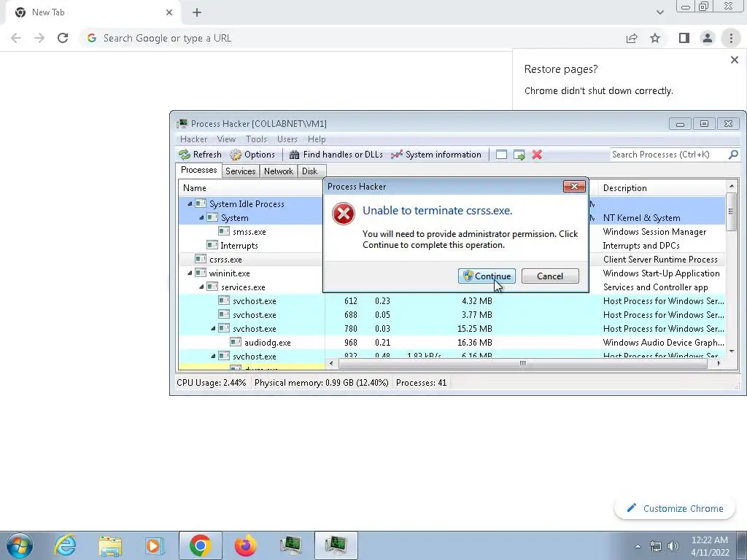Open the View menu in Process Hacker
The image size is (747, 560).
[226, 139]
